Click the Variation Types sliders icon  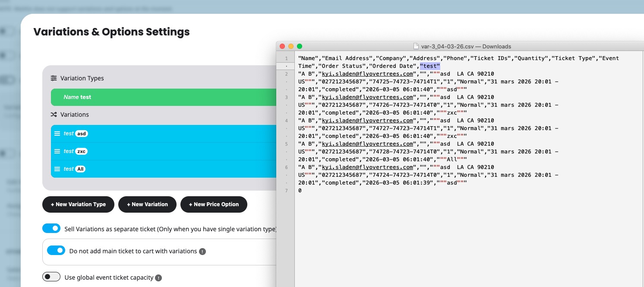pos(54,78)
